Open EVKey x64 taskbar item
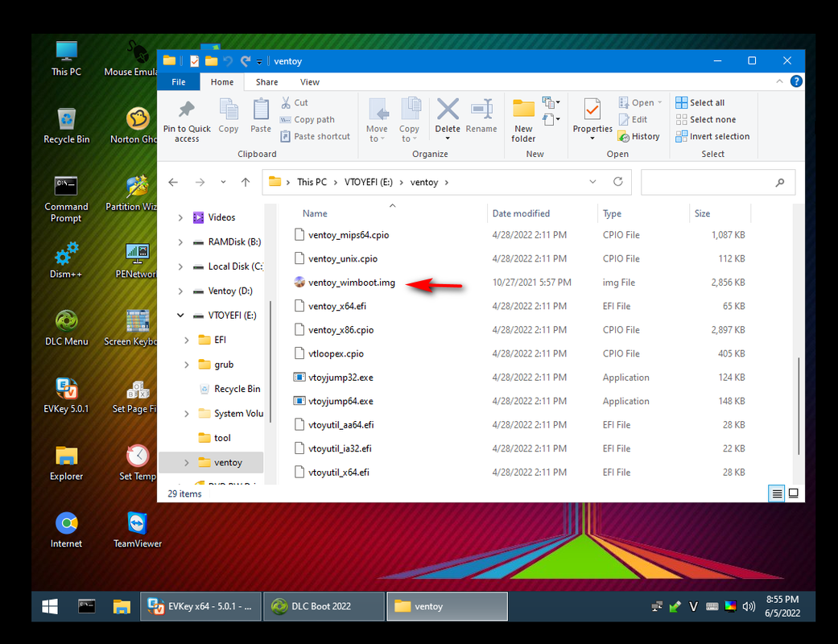The image size is (838, 644). coord(201,607)
